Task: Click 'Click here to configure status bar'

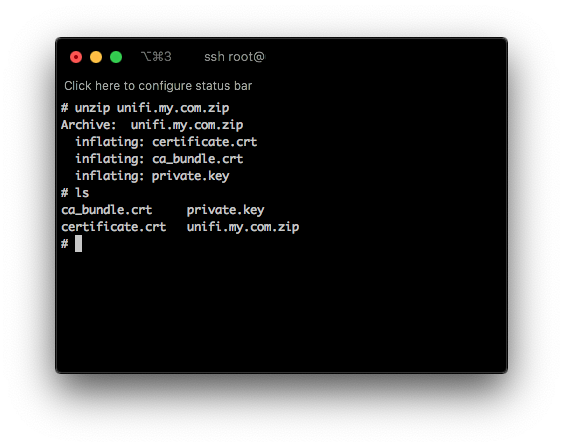Action: point(158,86)
